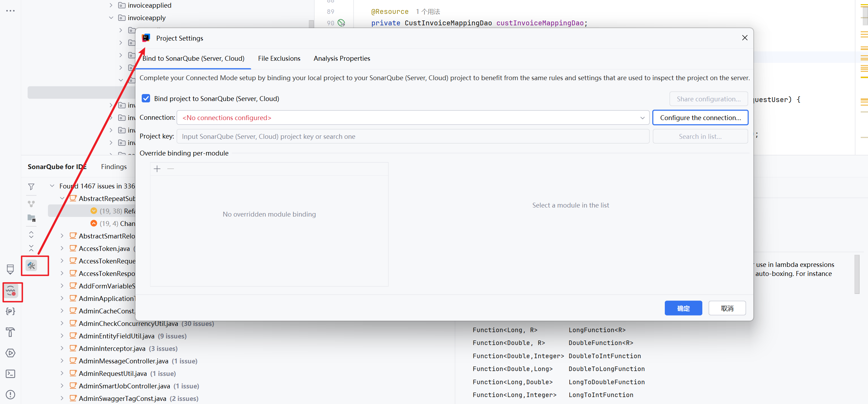Open the Endpoints braces tool window icon
This screenshot has height=404, width=868.
(10, 311)
